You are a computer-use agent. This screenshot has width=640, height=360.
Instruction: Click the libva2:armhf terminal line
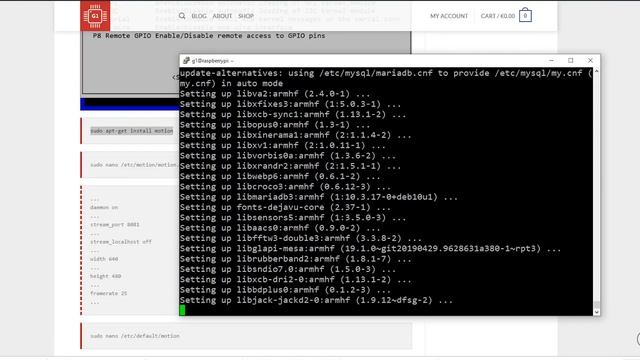[x=275, y=94]
